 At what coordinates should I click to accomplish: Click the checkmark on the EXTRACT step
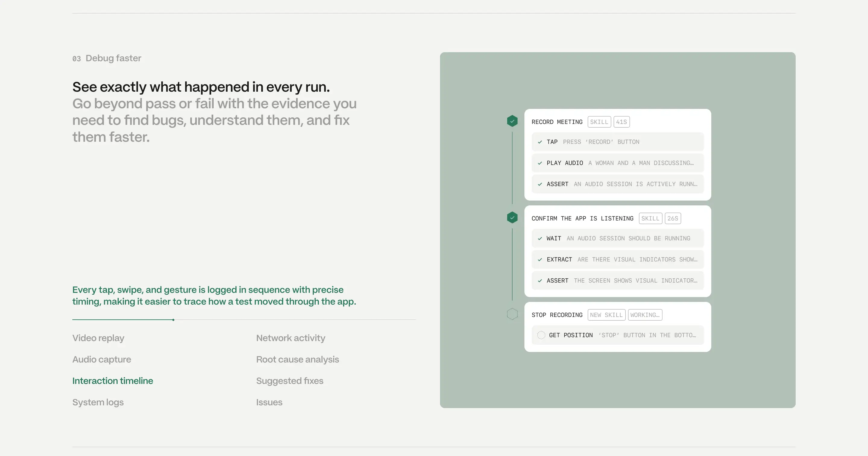(x=540, y=260)
